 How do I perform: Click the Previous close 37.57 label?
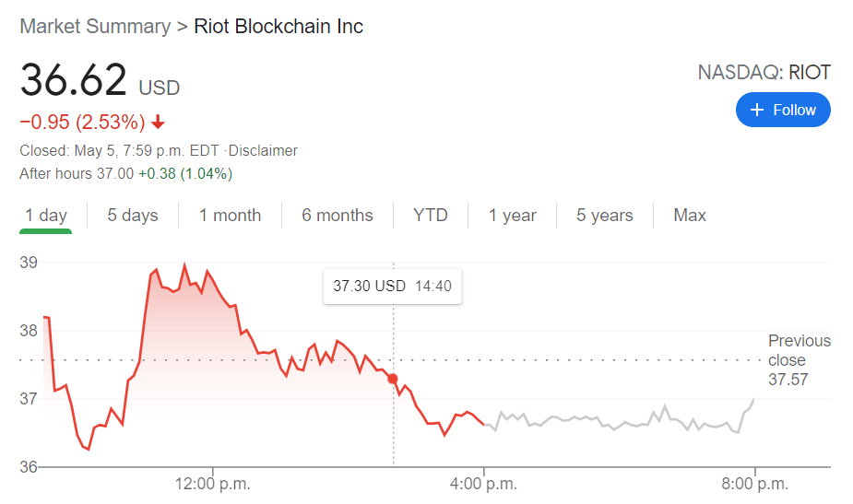(800, 360)
